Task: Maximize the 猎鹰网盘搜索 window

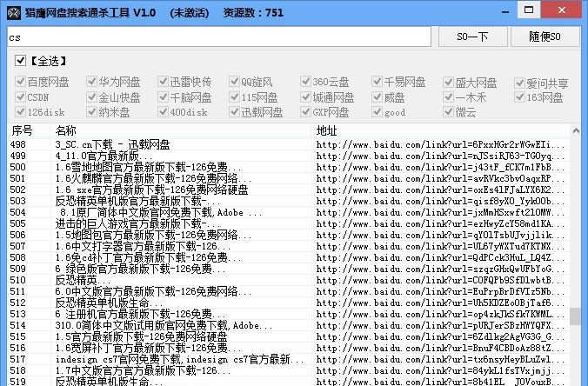Action: [529, 10]
